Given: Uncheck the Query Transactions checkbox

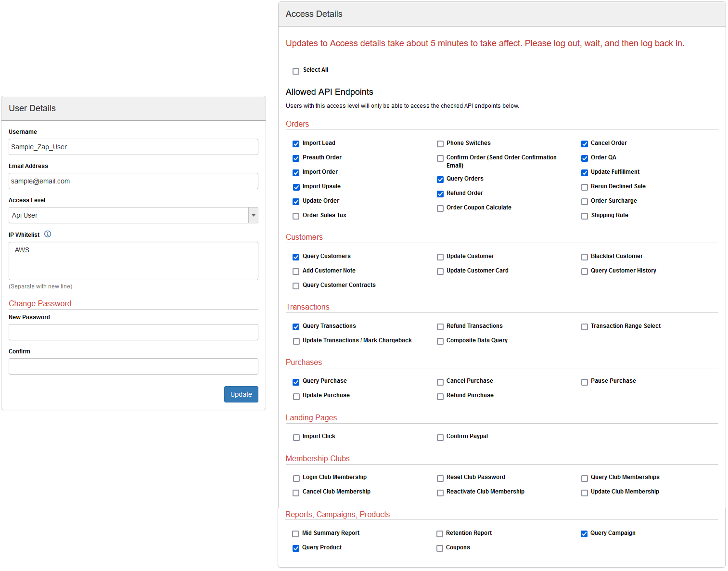Looking at the screenshot, I should [x=296, y=327].
